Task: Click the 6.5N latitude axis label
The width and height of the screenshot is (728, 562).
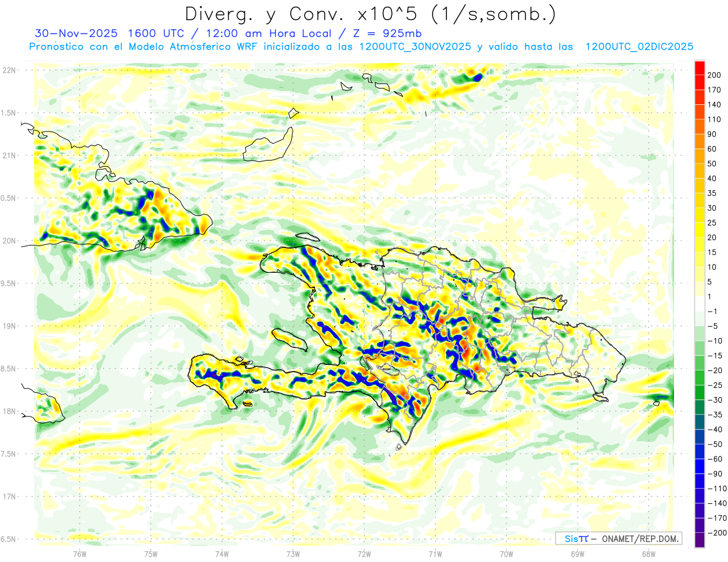Action: (8, 539)
